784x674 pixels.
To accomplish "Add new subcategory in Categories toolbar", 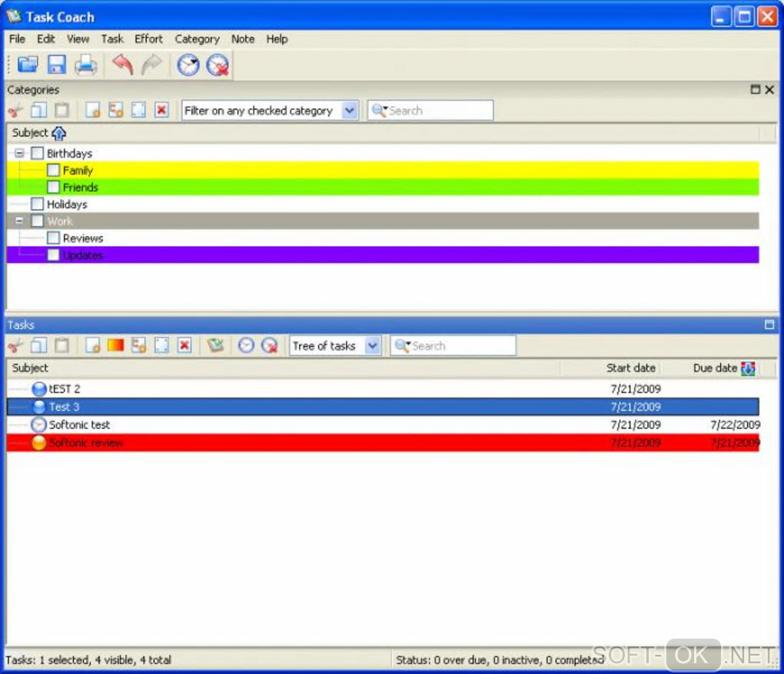I will [115, 111].
